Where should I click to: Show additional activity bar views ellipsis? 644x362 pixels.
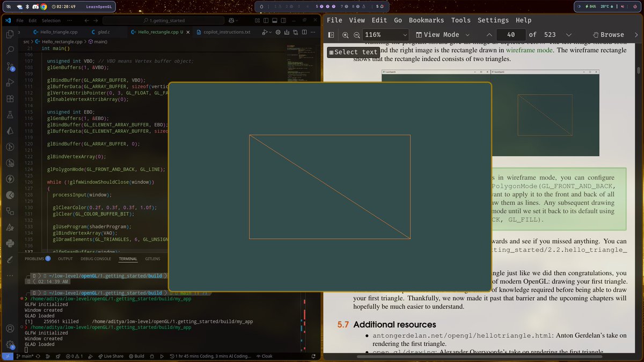click(x=10, y=275)
